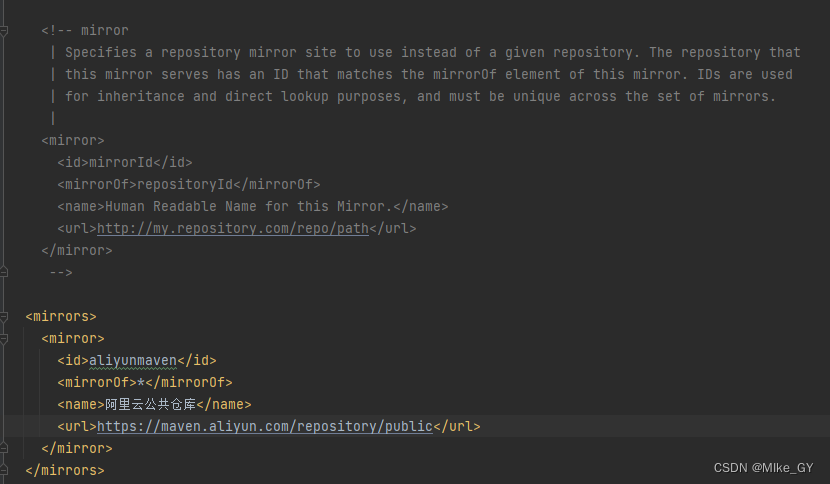Place cursor in closing </mirrors> tag
Viewport: 830px width, 484px height.
65,470
